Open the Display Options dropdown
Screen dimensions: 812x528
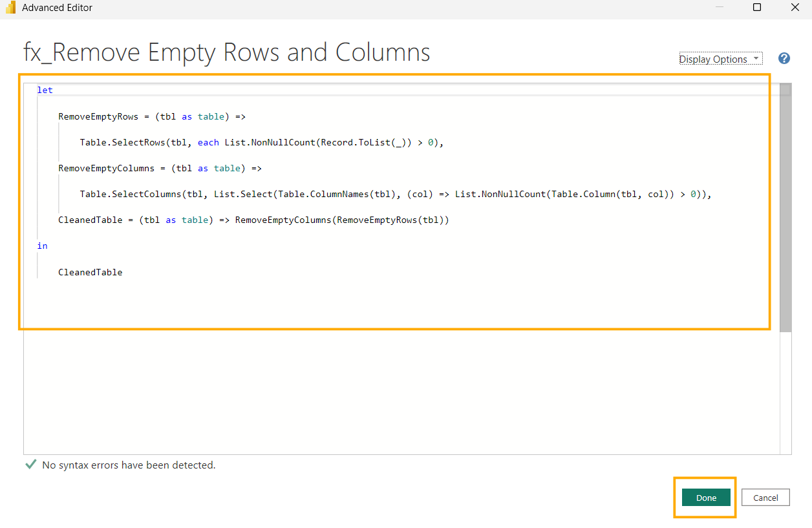[720, 59]
